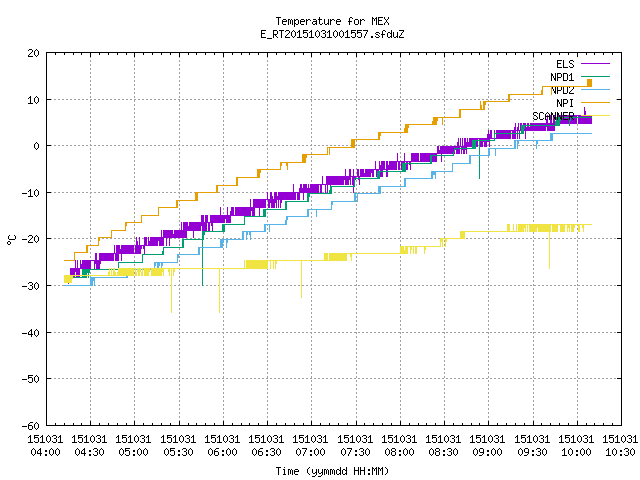Click the ELS legend label
Screen dimensions: 640x480
pyautogui.click(x=565, y=64)
